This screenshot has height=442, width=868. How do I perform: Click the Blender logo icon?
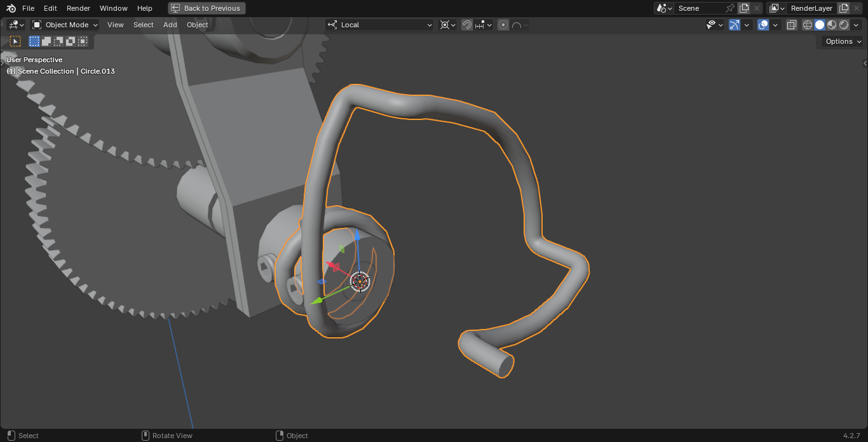11,8
